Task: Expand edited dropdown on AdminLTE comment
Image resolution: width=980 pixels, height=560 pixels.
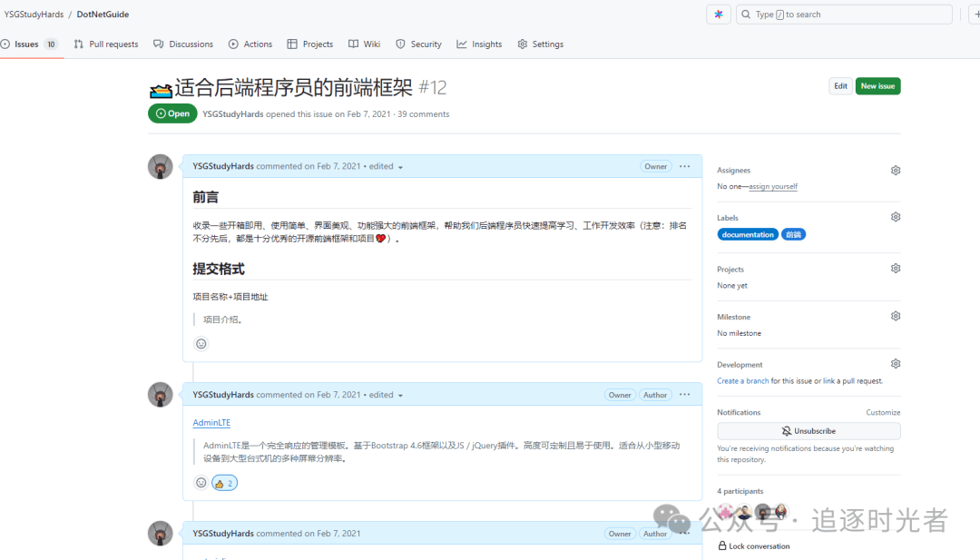Action: (x=400, y=396)
